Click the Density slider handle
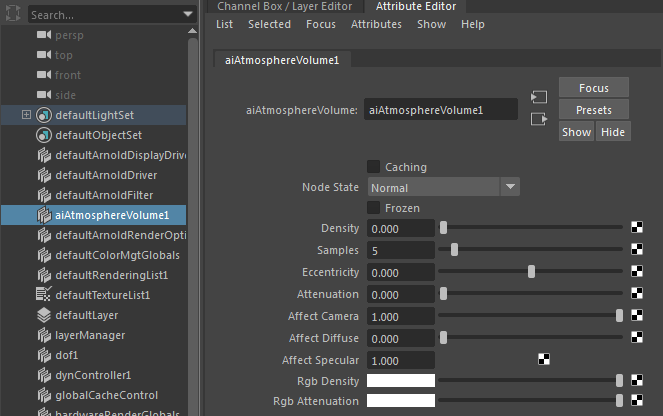This screenshot has width=663, height=416. point(443,227)
